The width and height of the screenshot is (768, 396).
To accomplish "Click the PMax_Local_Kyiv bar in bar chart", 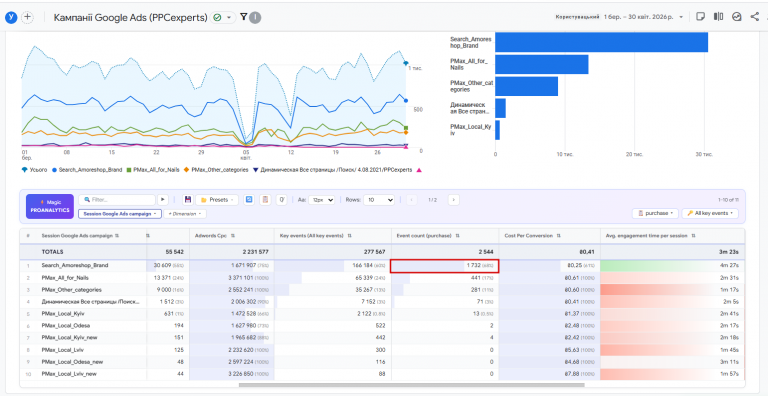I will pos(498,130).
